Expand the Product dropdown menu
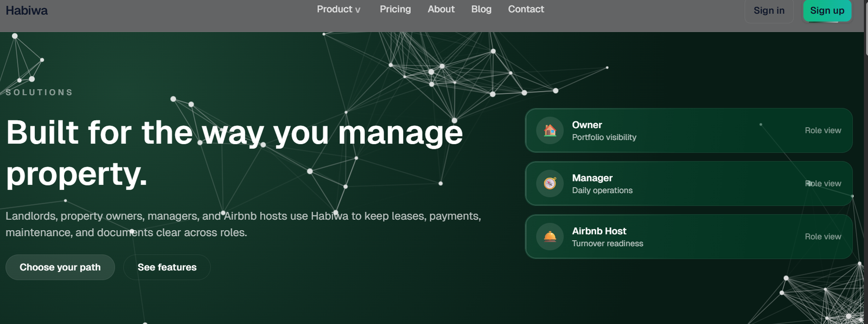The width and height of the screenshot is (868, 324). click(339, 9)
